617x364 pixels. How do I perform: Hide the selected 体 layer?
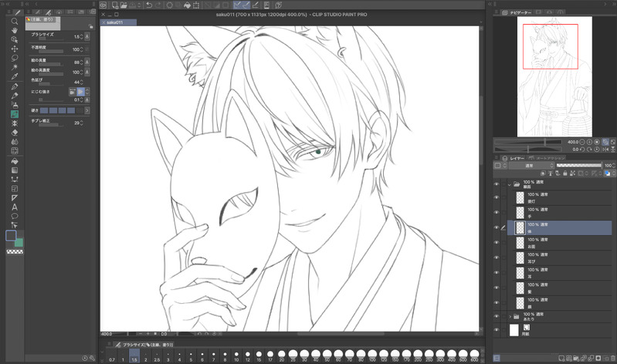(497, 228)
